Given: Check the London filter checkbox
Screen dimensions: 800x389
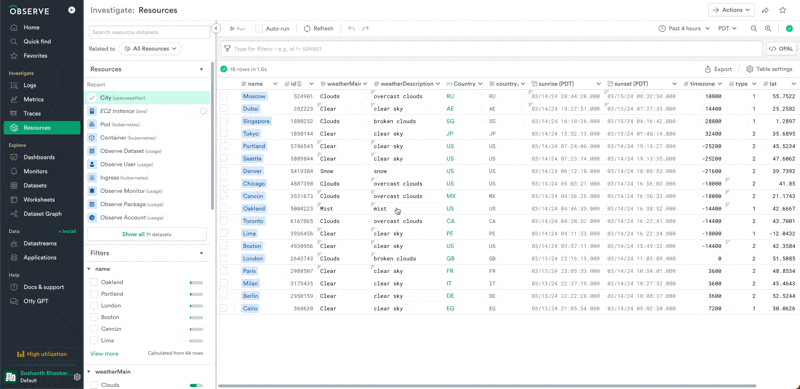Looking at the screenshot, I should (x=94, y=306).
